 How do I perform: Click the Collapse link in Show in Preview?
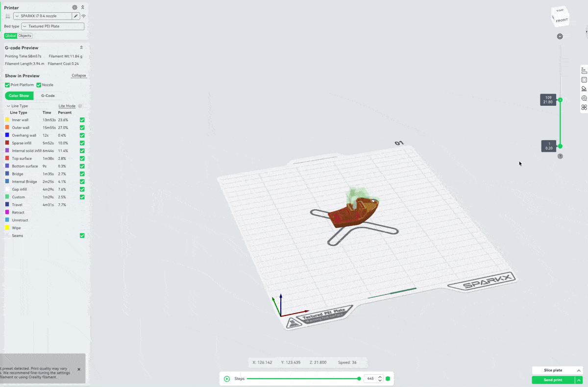(78, 75)
